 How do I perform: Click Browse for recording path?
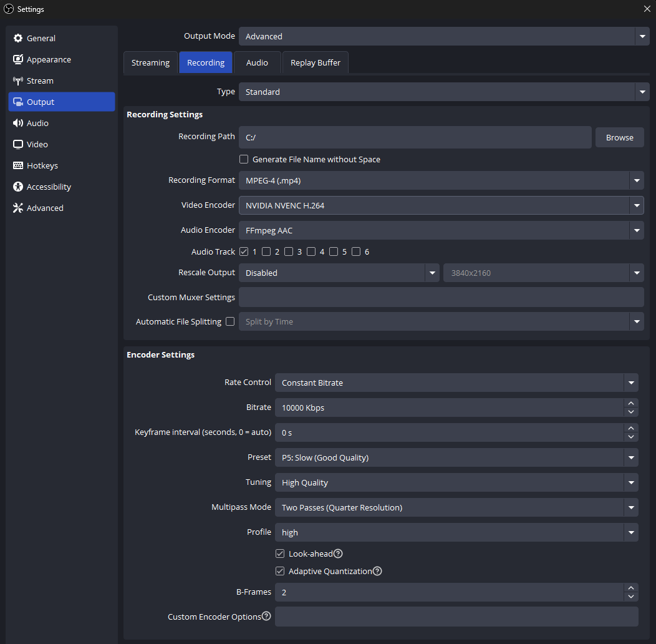point(620,137)
